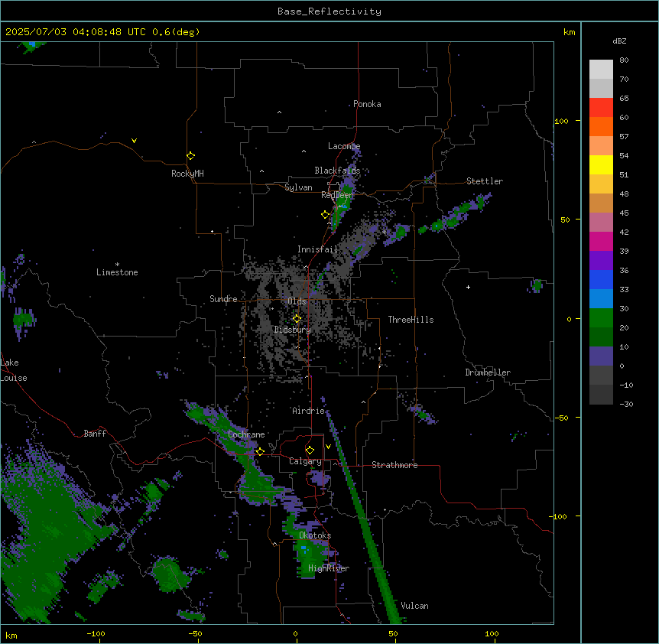This screenshot has width=659, height=644.
Task: Select the Drumheller label
Action: [488, 372]
